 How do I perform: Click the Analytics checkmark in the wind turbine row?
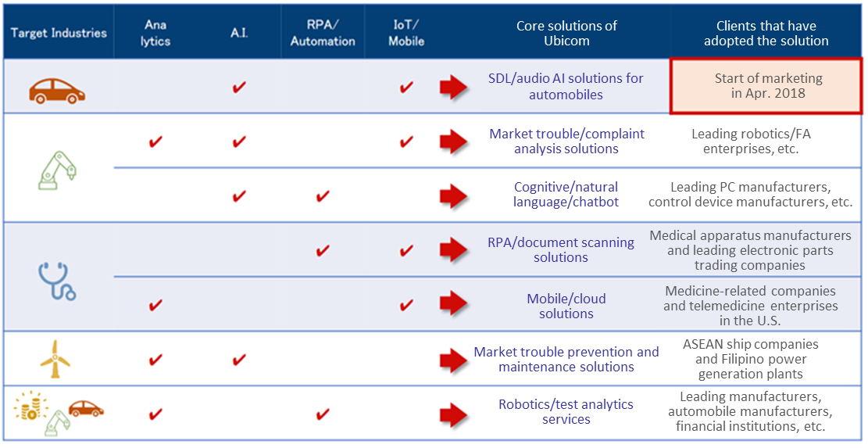[x=155, y=360]
